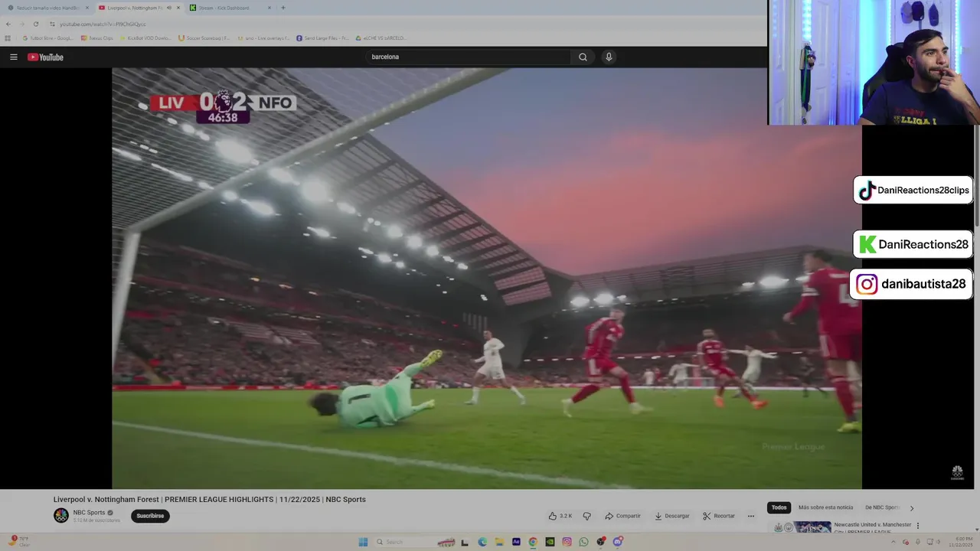Clip the video using Recortar
Screen dimensions: 980x551
pyautogui.click(x=719, y=516)
